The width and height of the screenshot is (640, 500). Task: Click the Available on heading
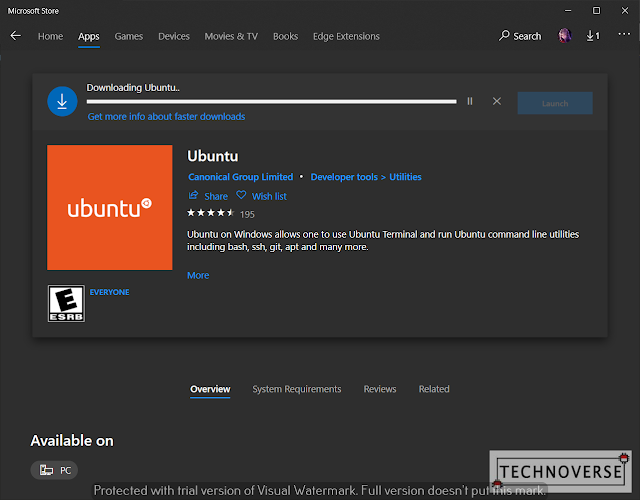click(72, 441)
